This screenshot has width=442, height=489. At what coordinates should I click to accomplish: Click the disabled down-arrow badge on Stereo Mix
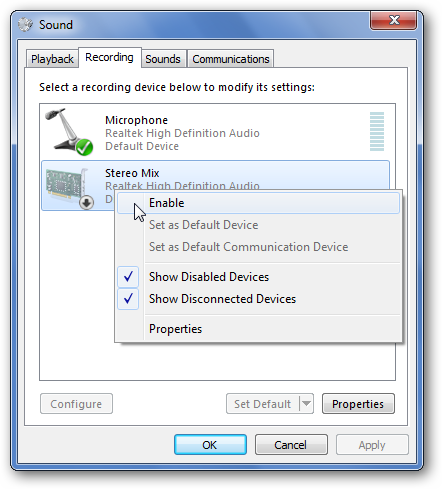tap(86, 202)
